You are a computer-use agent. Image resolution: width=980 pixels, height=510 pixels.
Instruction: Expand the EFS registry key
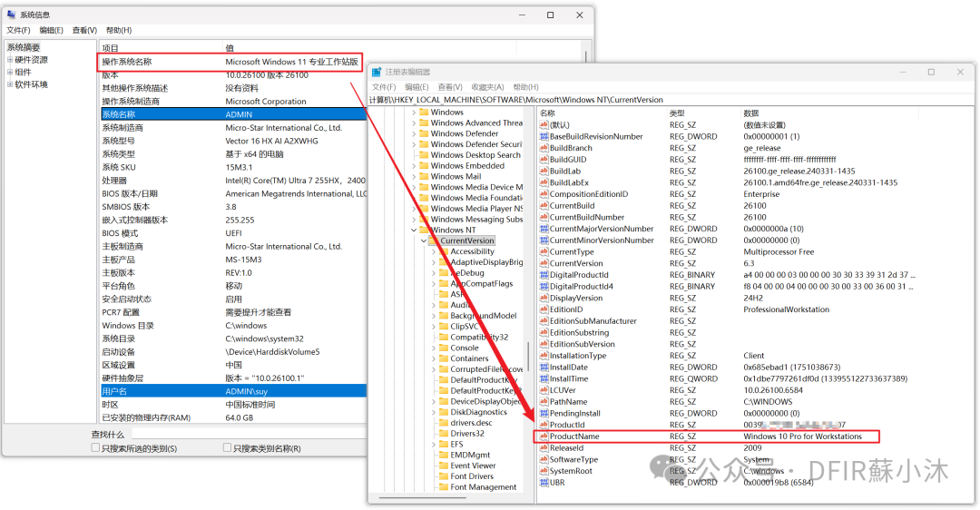coord(434,444)
